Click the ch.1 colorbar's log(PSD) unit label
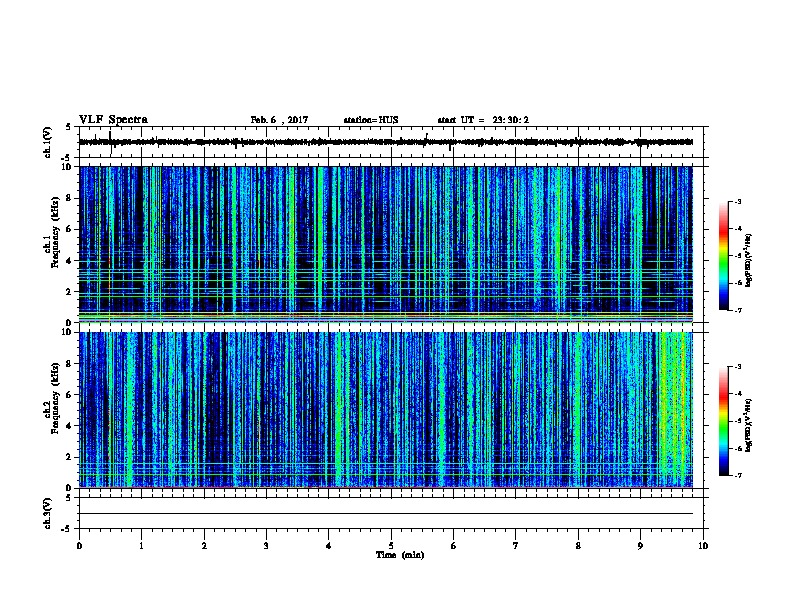This screenshot has height=612, width=792. click(748, 261)
